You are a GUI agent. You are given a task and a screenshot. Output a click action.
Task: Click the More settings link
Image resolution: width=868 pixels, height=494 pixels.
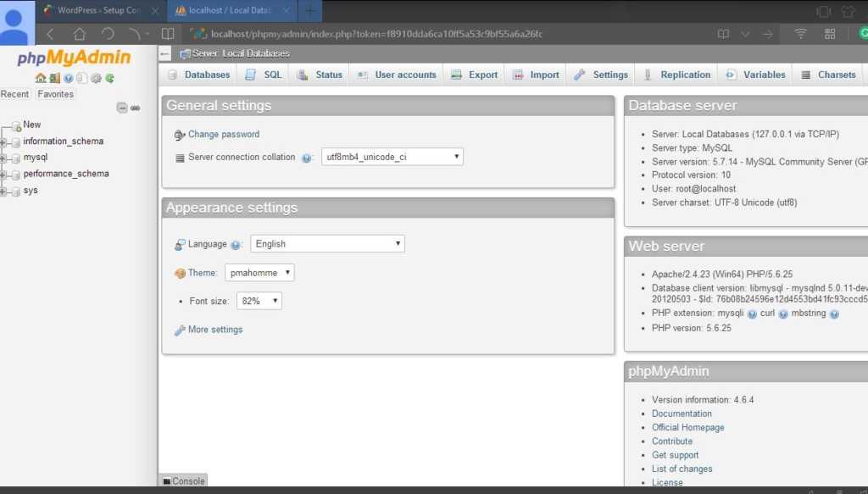[x=214, y=330]
